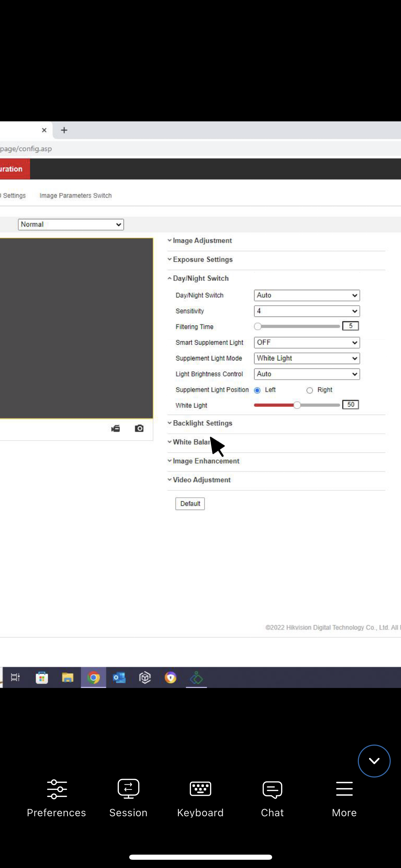This screenshot has height=868, width=401.
Task: Select Right supplement light position
Action: 310,390
